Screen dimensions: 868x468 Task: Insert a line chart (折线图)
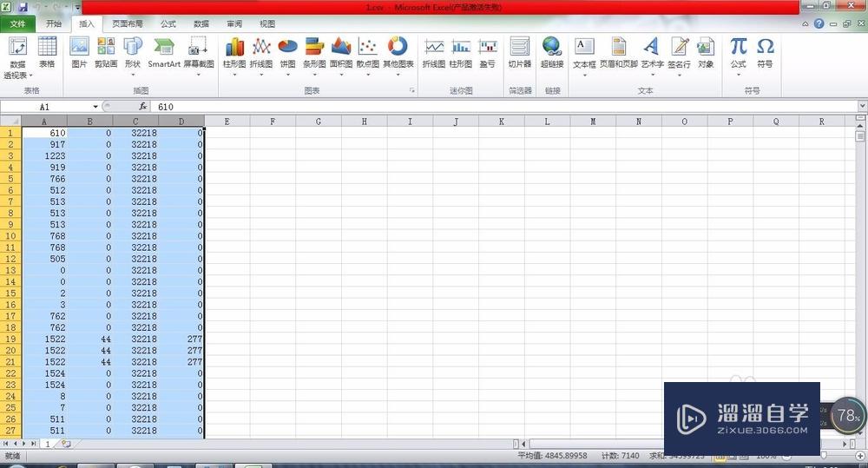[261, 56]
